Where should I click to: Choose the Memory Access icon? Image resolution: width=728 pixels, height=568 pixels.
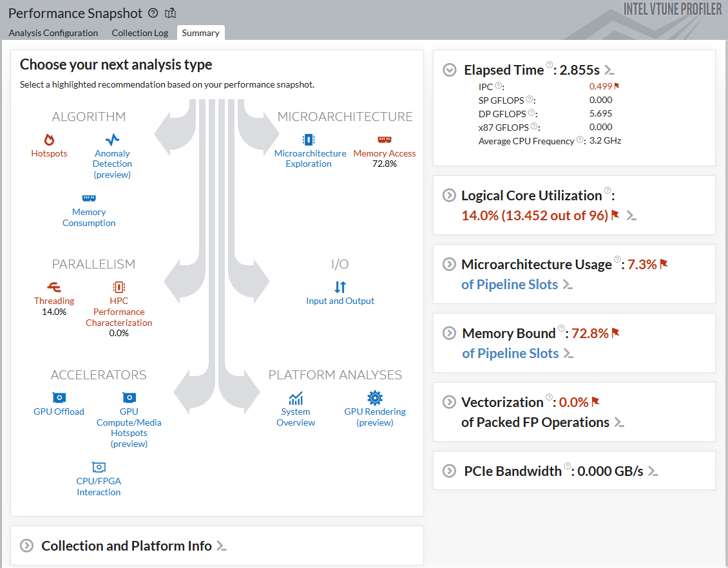point(385,140)
